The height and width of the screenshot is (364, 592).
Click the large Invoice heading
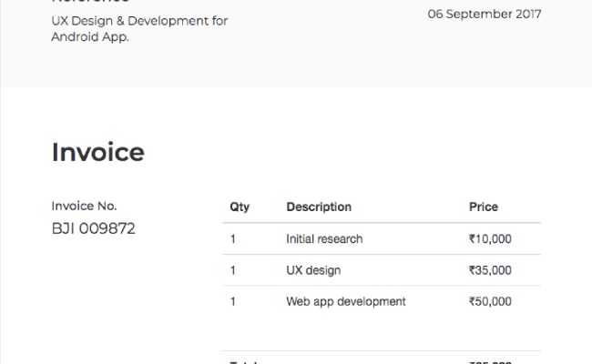click(x=97, y=152)
